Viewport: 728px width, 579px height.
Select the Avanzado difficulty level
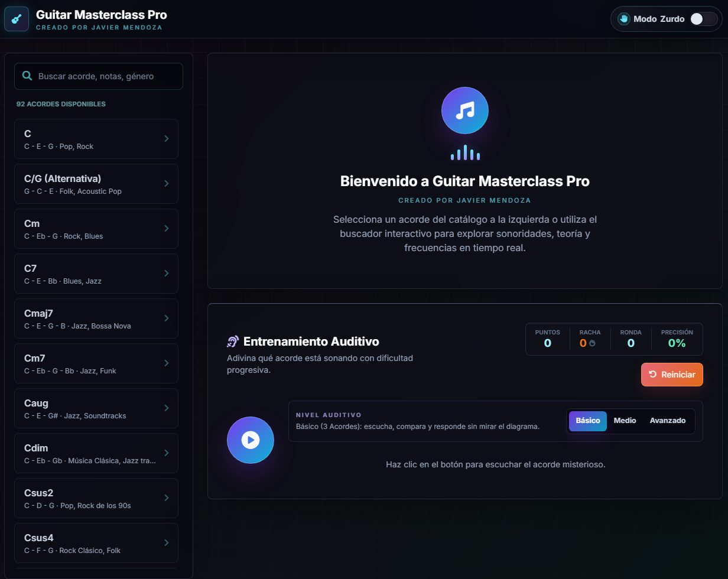(668, 421)
